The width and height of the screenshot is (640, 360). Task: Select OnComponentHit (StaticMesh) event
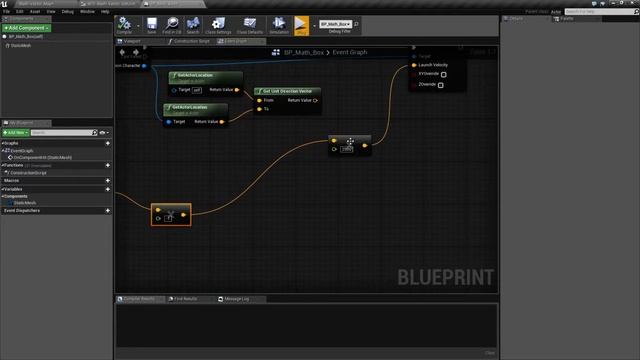[x=42, y=158]
